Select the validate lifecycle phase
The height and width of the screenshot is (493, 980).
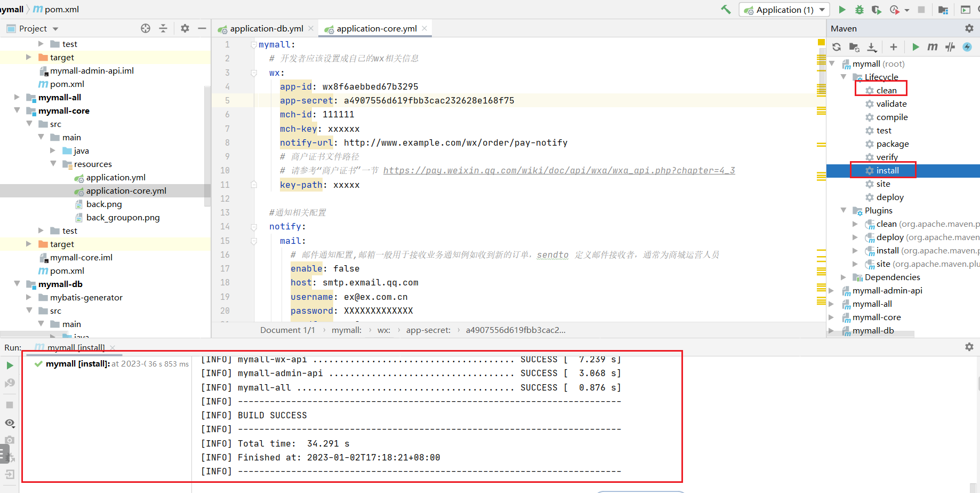pos(891,104)
